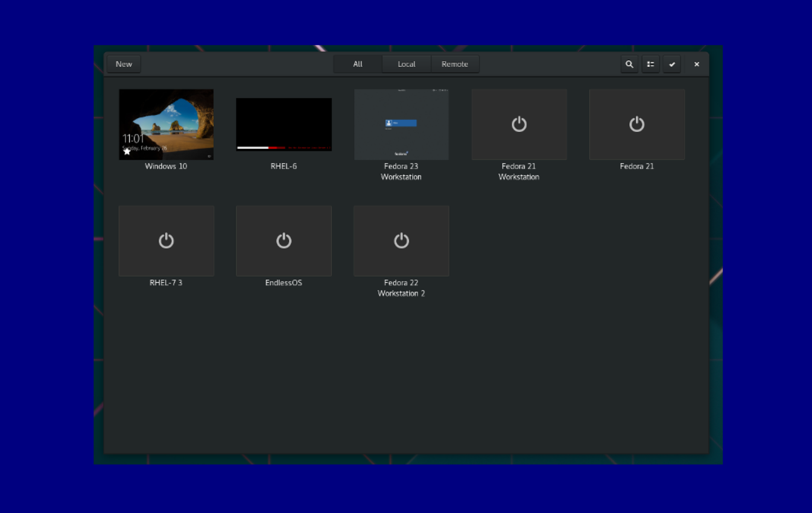Viewport: 812px width, 513px height.
Task: Click the "RHEL-6" label text
Action: 284,166
